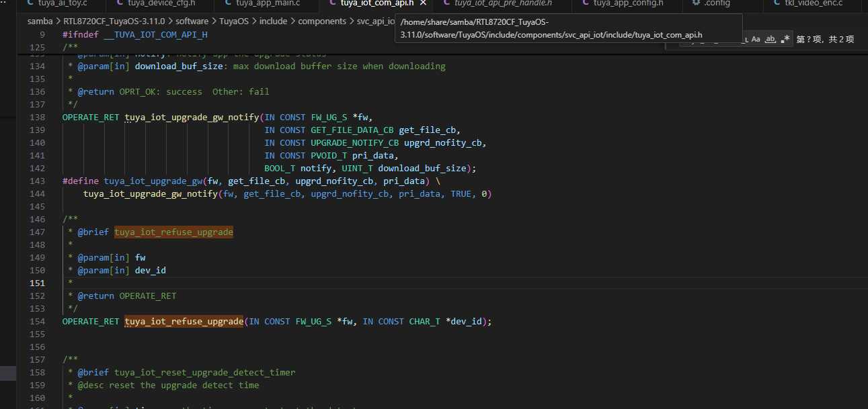Click C icon on tuya_app_main.c tab
The width and height of the screenshot is (868, 409).
click(228, 3)
